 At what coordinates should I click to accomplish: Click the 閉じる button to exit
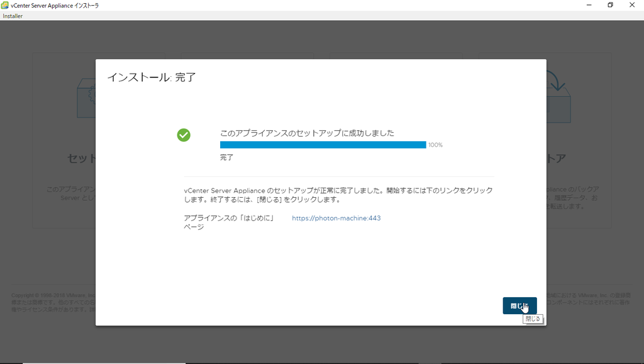[x=519, y=305]
